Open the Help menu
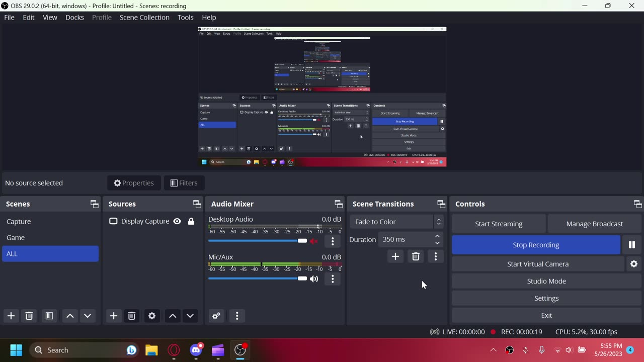Viewport: 644px width, 362px height. coord(209,17)
